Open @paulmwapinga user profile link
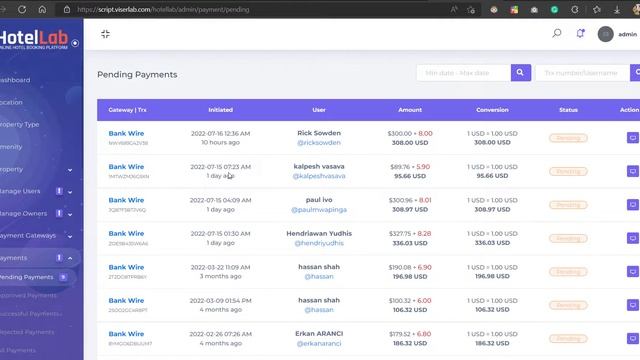 click(x=319, y=209)
